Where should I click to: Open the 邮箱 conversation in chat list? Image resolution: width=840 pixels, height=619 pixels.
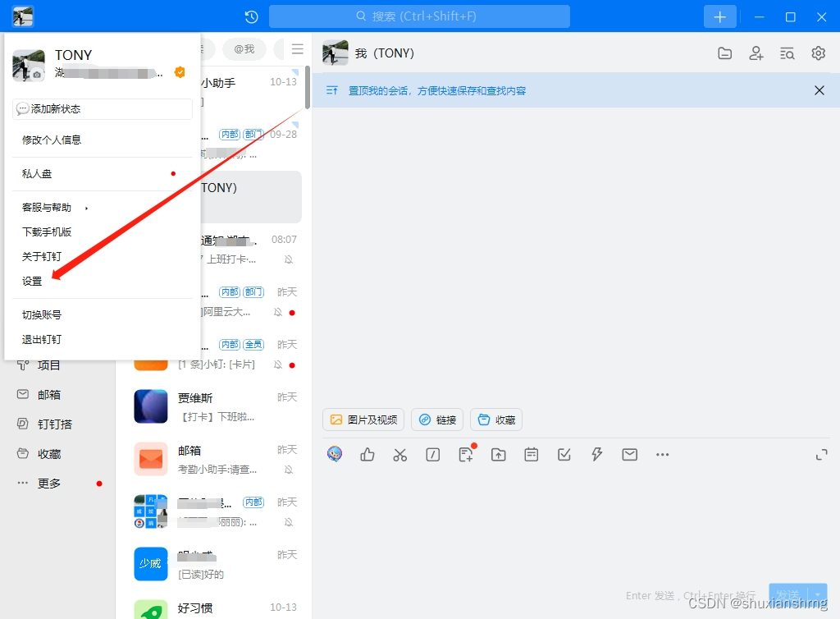pyautogui.click(x=214, y=459)
